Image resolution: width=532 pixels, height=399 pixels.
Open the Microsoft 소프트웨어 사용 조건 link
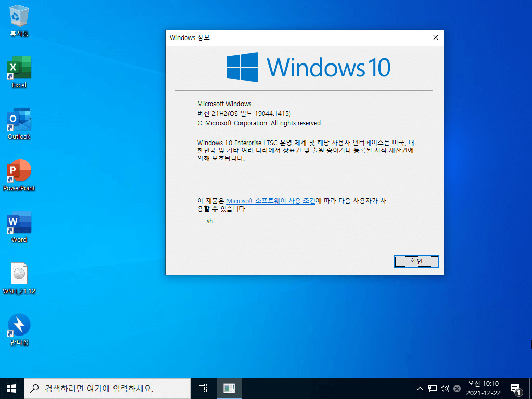[271, 201]
